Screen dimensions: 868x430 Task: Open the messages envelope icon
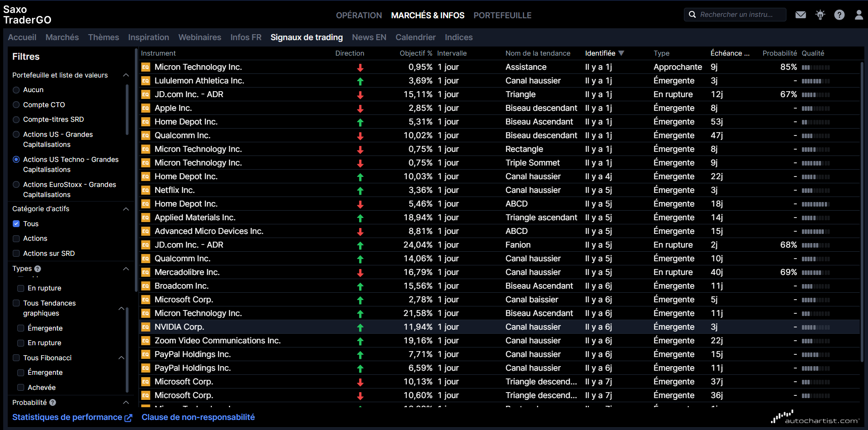click(x=801, y=15)
